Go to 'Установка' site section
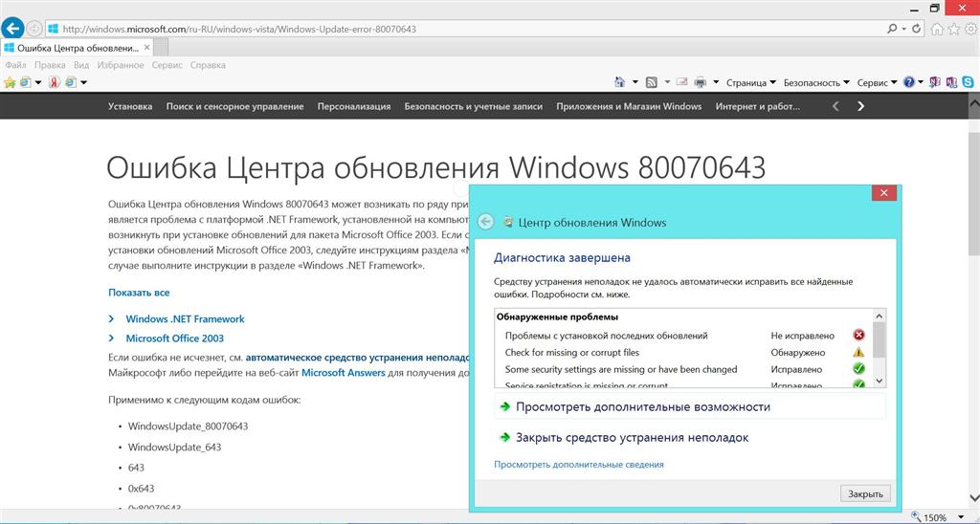 130,106
